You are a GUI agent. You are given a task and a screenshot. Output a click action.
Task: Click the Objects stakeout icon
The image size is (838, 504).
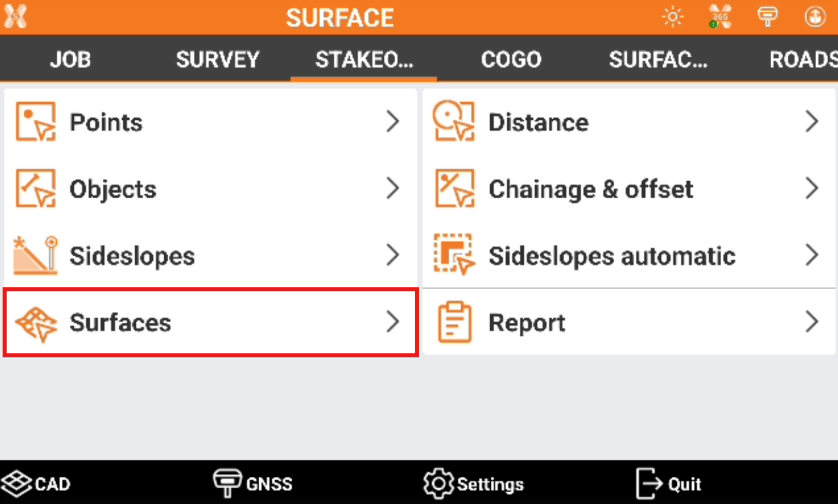pyautogui.click(x=35, y=189)
